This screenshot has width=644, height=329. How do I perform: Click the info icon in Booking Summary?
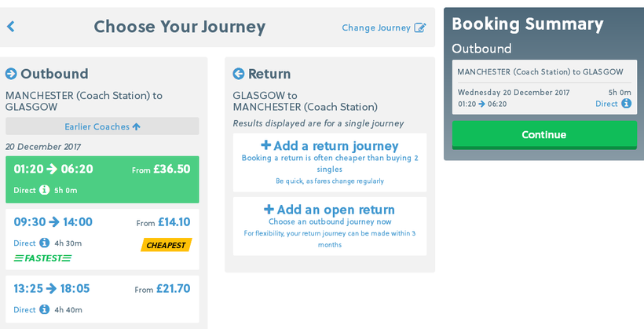click(627, 103)
